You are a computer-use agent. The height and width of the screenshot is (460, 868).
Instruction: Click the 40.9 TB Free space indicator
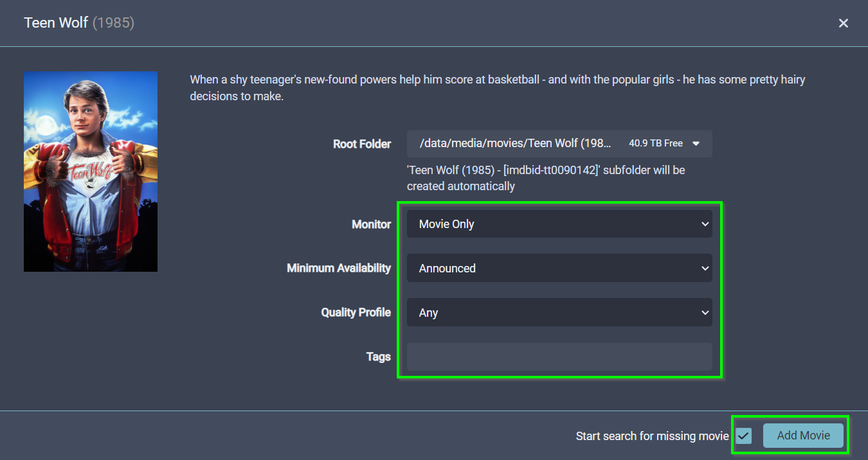click(x=655, y=144)
